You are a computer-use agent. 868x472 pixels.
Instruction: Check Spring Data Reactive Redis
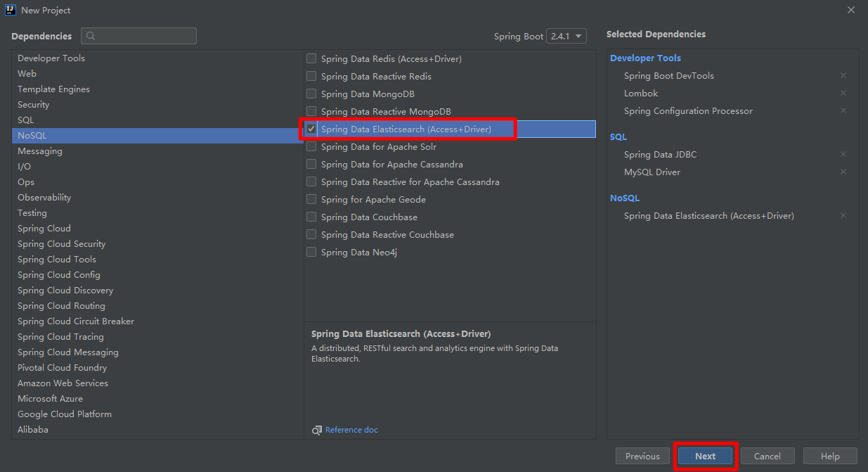[311, 76]
